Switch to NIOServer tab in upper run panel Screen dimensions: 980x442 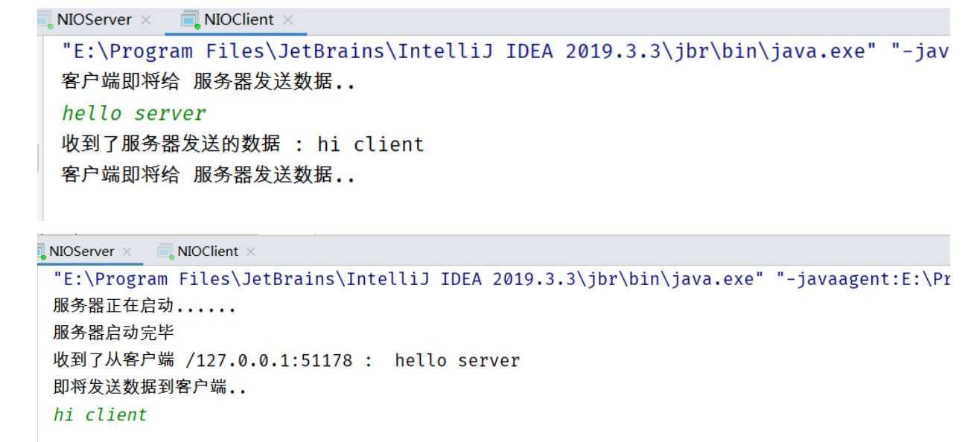coord(94,20)
